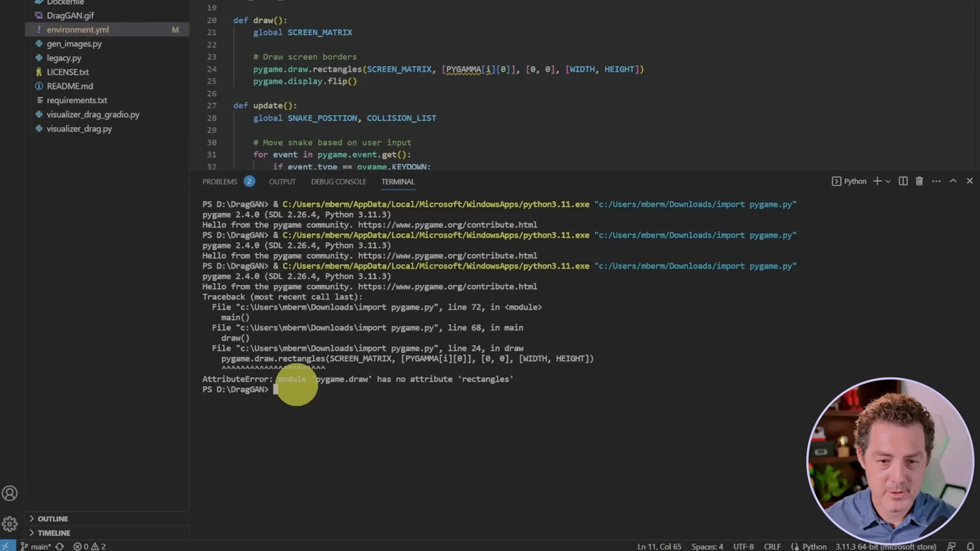Open the Accounts icon in activity bar

[10, 493]
